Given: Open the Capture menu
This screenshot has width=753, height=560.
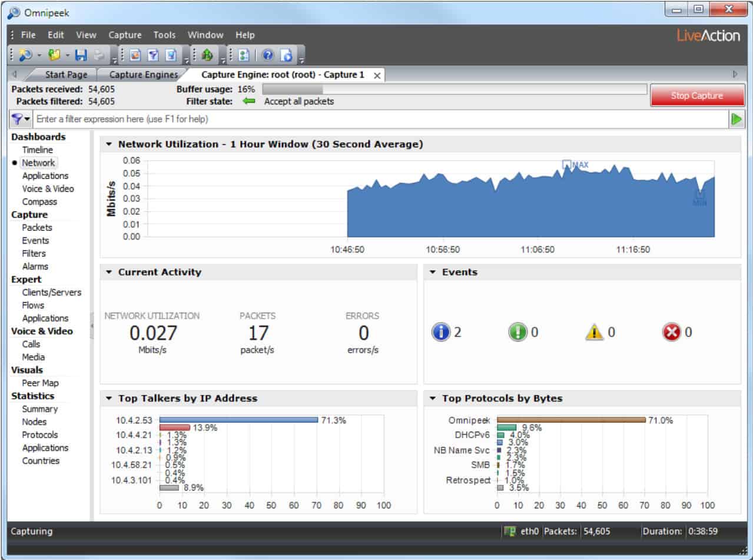Looking at the screenshot, I should click(x=125, y=35).
